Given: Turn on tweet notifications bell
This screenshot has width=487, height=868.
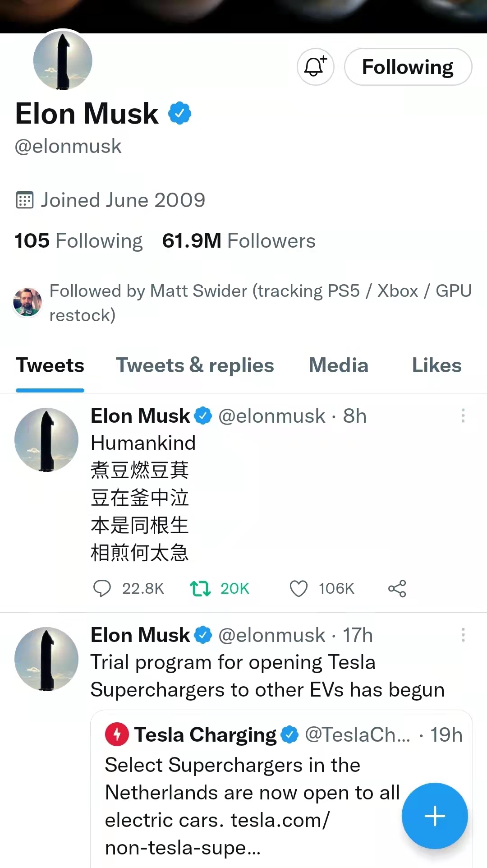Looking at the screenshot, I should 315,67.
